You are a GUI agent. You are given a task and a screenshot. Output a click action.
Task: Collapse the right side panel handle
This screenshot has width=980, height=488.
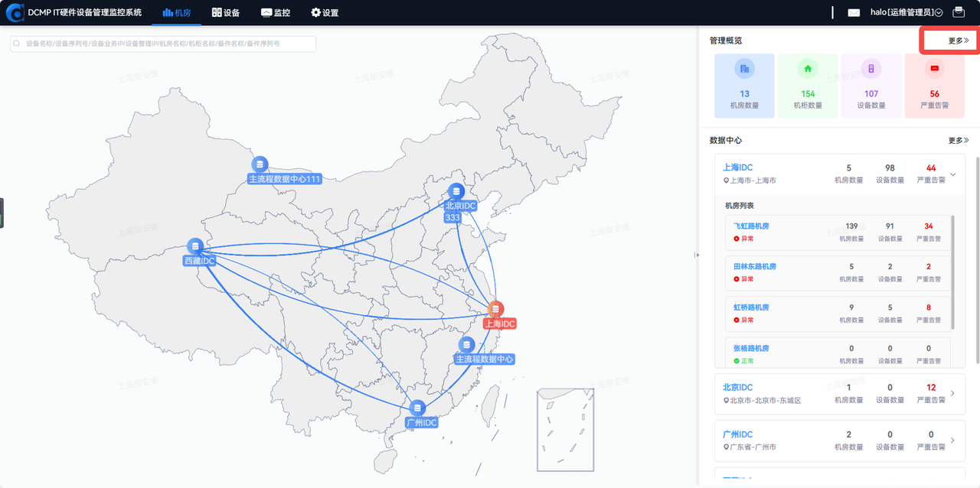coord(697,255)
